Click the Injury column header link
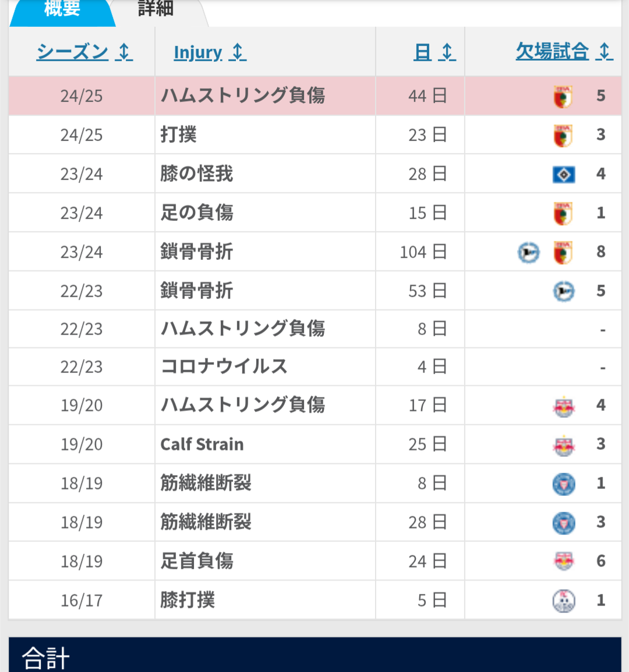Viewport: 629px width, 672px height. click(x=197, y=52)
